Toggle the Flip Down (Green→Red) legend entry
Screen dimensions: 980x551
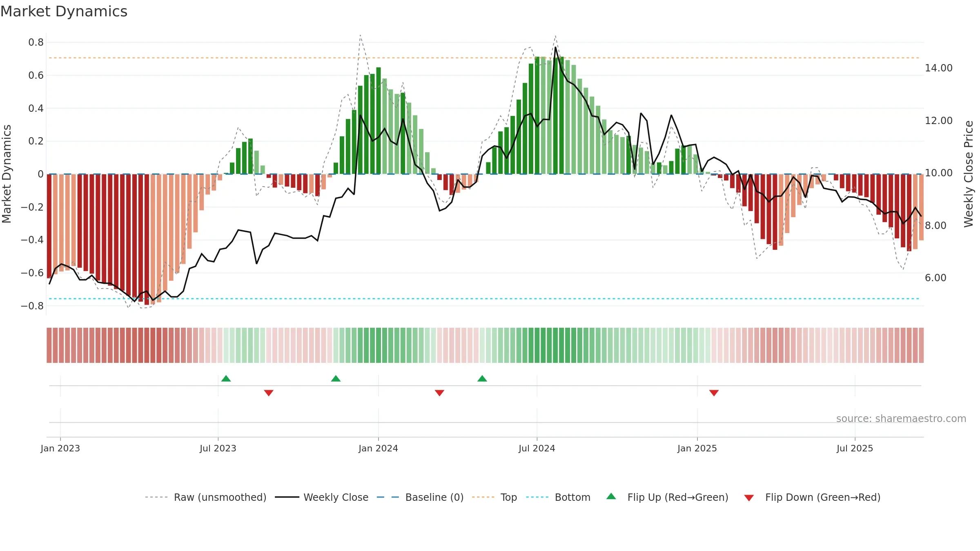pyautogui.click(x=812, y=497)
